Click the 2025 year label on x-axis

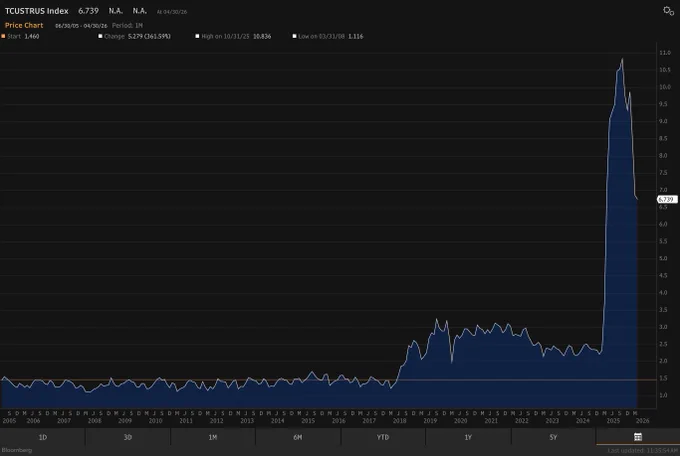[x=613, y=421]
